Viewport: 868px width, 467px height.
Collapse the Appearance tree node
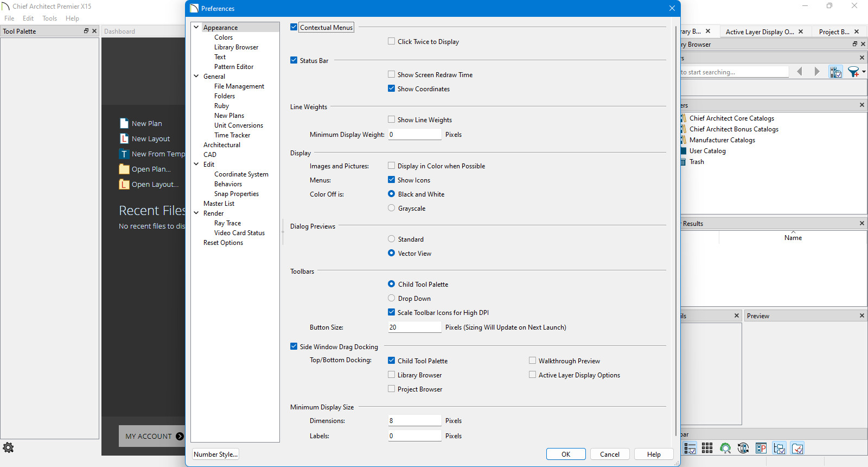pyautogui.click(x=196, y=27)
